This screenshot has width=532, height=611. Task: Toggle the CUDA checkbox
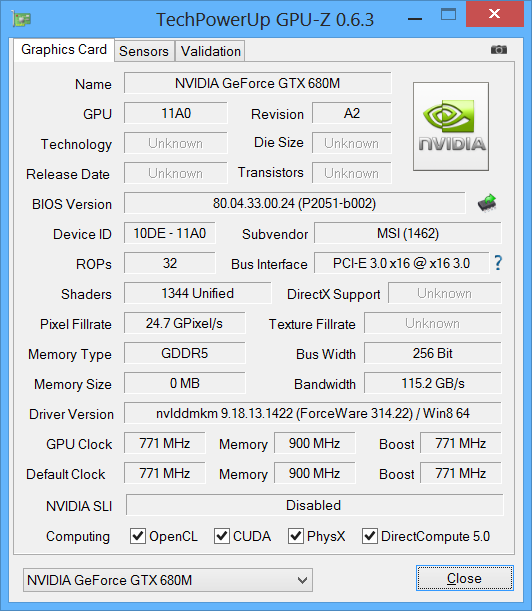coord(222,536)
